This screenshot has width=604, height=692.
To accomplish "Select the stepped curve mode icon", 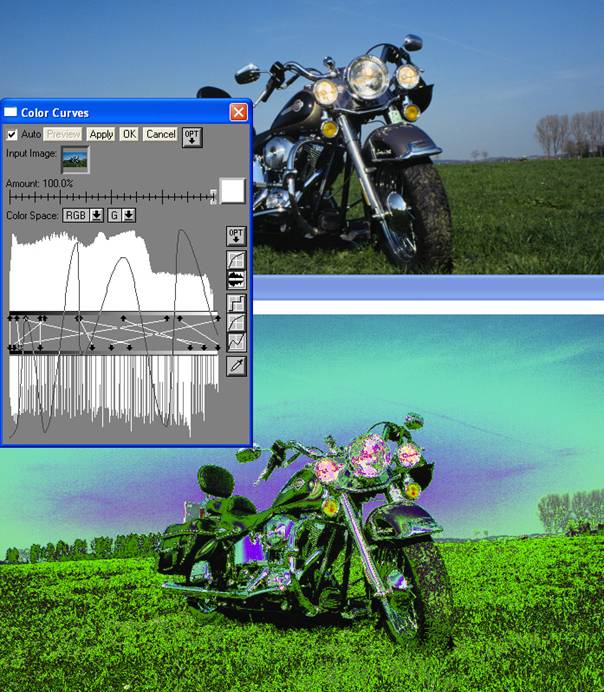I will click(236, 303).
